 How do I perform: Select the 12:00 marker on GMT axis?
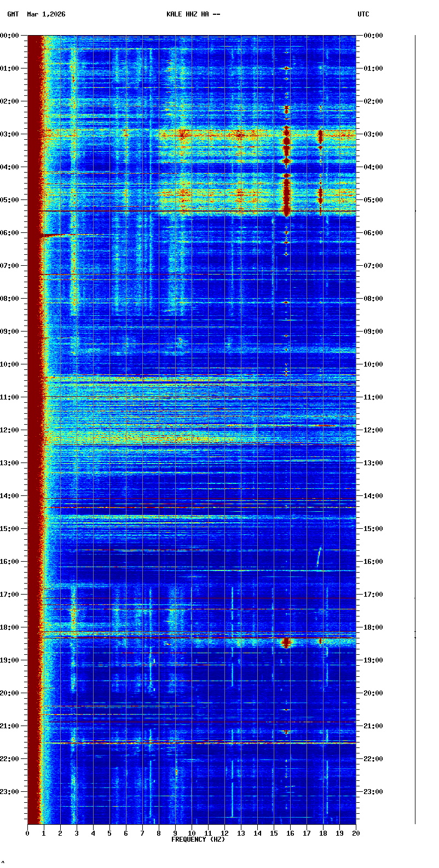[10, 430]
